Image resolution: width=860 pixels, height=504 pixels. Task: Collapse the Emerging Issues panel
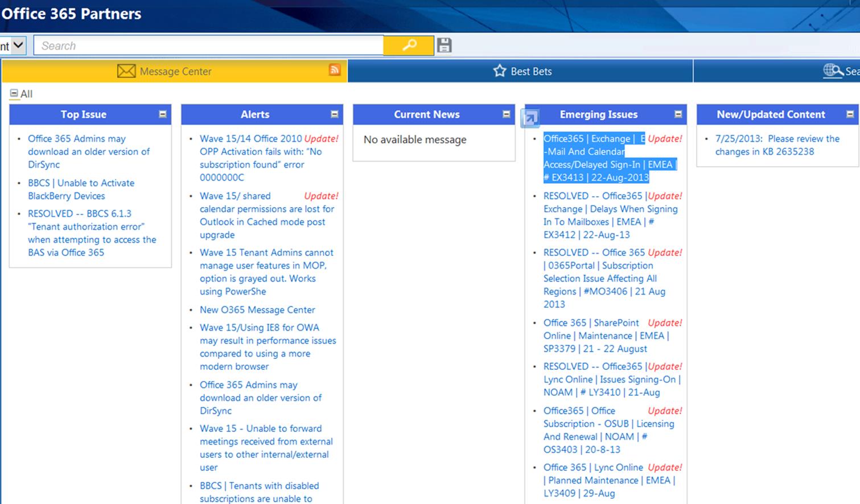coord(678,114)
